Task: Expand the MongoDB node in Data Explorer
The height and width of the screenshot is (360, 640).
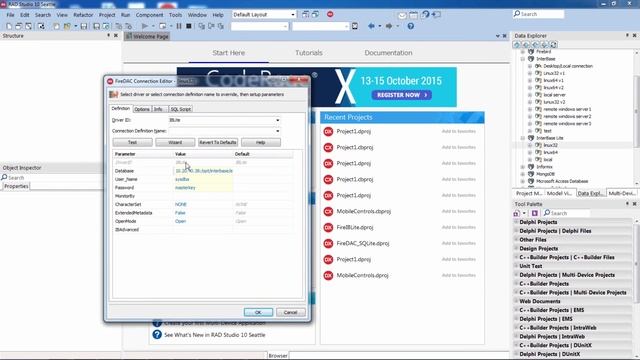Action: tap(523, 174)
